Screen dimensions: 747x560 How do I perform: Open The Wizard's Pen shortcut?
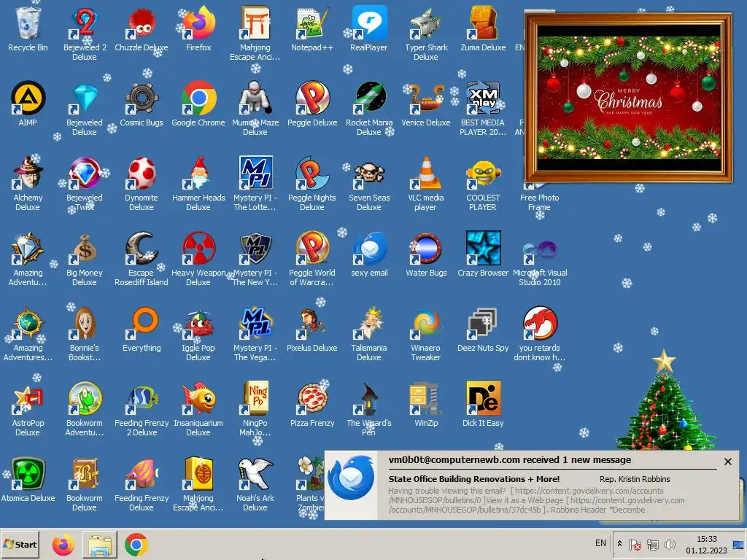pyautogui.click(x=368, y=409)
